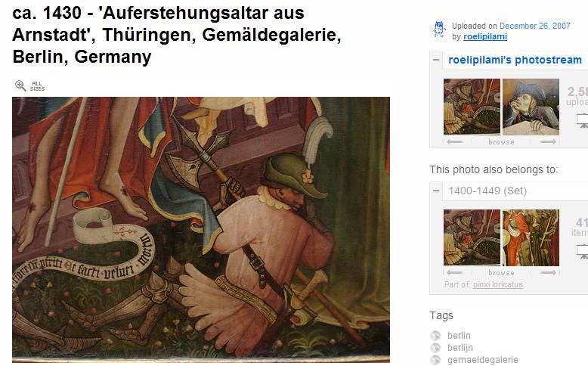The width and height of the screenshot is (588, 366).
Task: Open the December 26, 2007 upload date
Action: (x=535, y=26)
